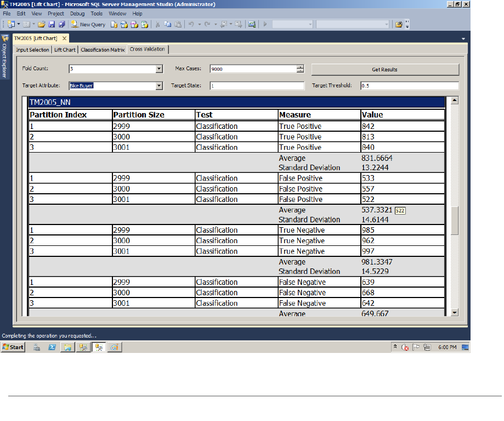
Task: Expand the New Project icon dropdown arrow
Action: [x=19, y=24]
